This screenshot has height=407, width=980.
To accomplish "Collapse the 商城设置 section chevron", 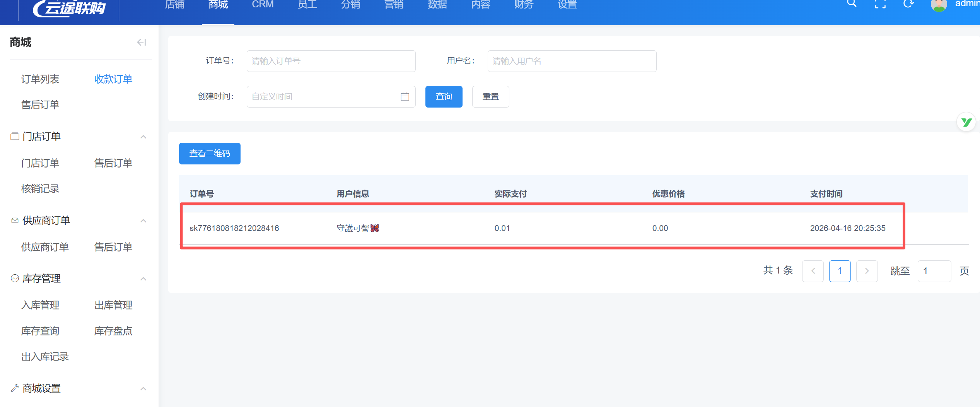I will click(x=143, y=388).
